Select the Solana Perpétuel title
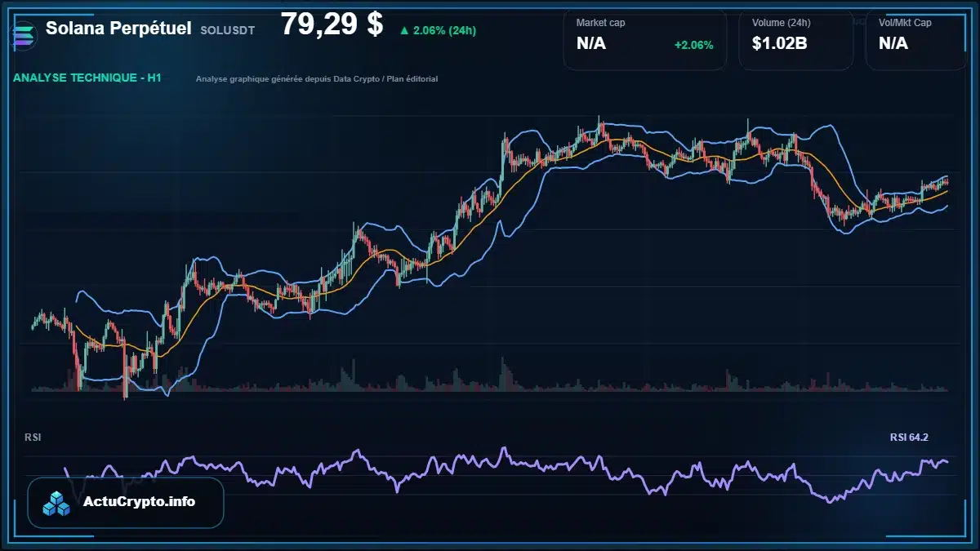Screen dimensions: 980x551 click(x=118, y=29)
